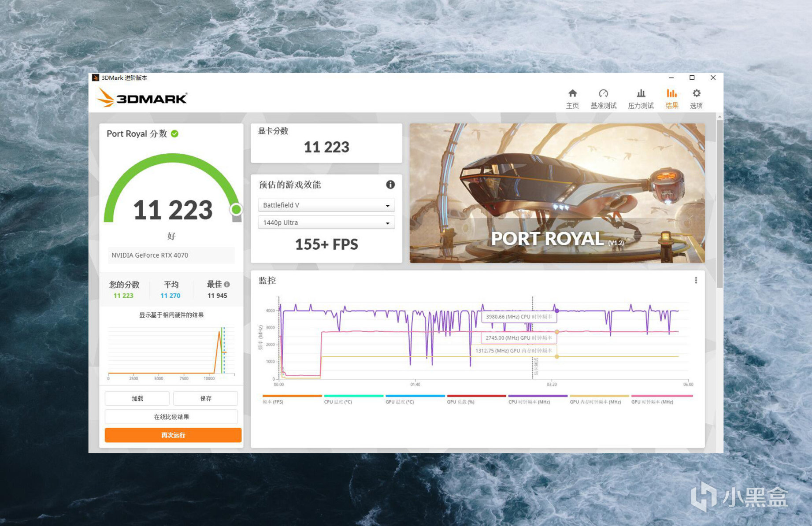Toggle the CPU 时钟频率 (MHz) legend series
This screenshot has width=812, height=526.
(538, 400)
